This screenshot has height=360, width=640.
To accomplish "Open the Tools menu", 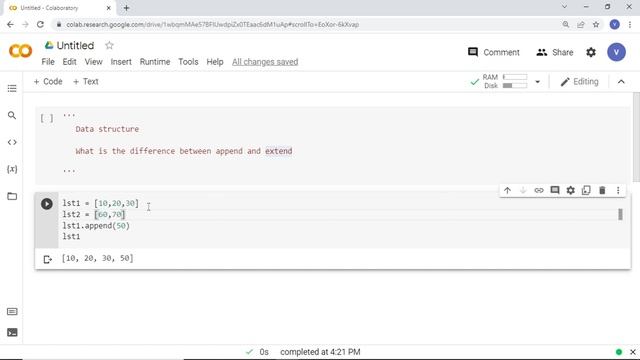I will pos(188,62).
